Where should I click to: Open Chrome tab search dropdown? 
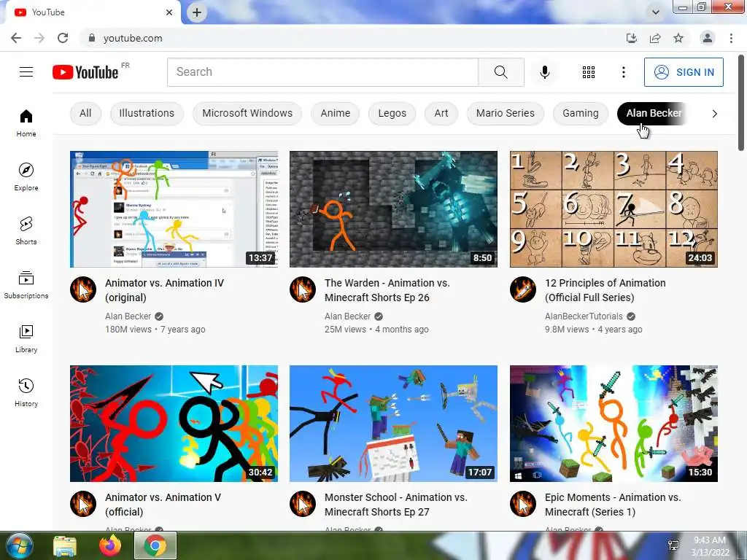(x=656, y=12)
